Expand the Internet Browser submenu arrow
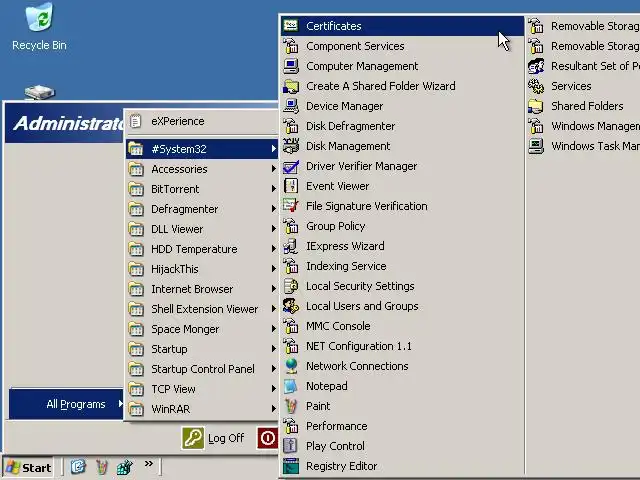The image size is (640, 480). [x=274, y=289]
